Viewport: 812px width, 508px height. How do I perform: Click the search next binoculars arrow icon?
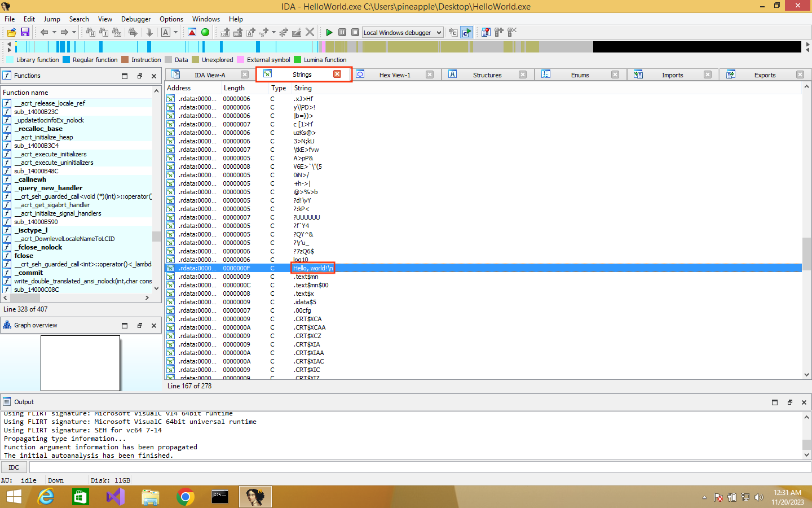pyautogui.click(x=133, y=32)
